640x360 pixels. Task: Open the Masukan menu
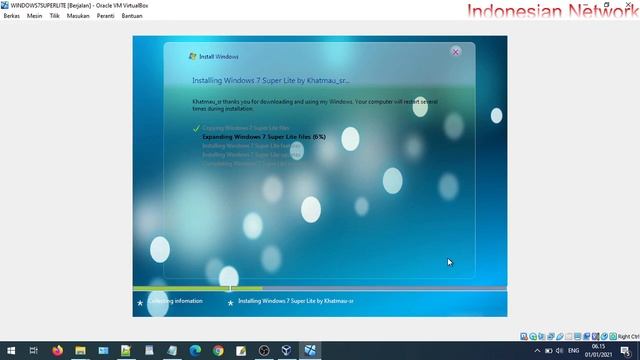78,16
